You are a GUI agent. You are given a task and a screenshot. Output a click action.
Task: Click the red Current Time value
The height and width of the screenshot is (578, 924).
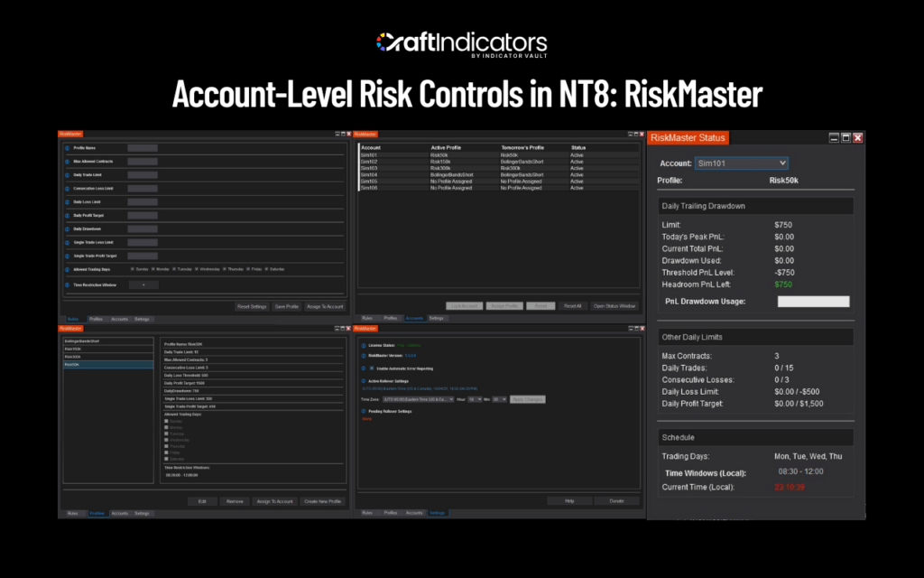pyautogui.click(x=790, y=487)
